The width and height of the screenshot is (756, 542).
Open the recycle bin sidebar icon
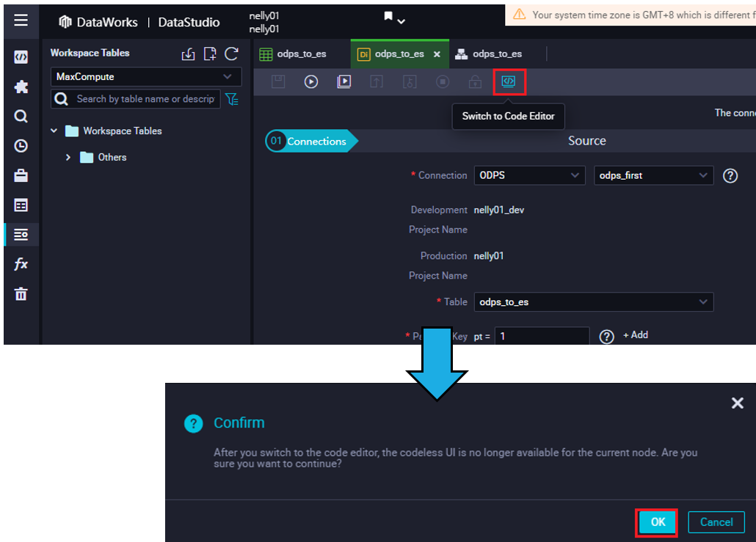(21, 294)
